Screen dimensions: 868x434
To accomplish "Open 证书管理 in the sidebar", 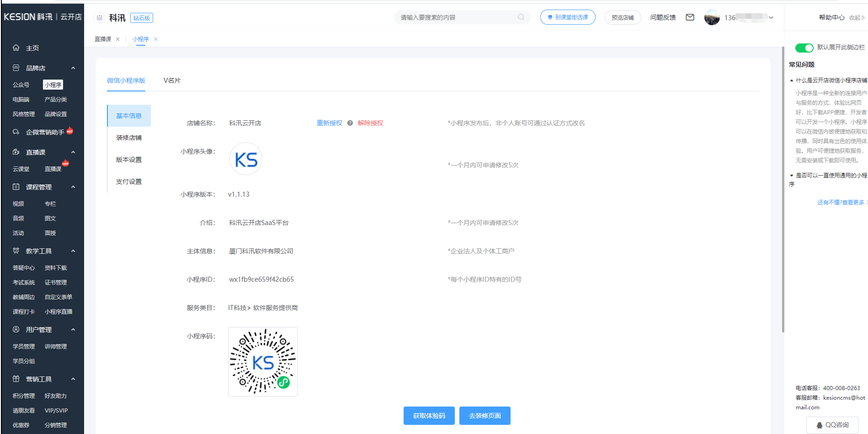I will 56,282.
